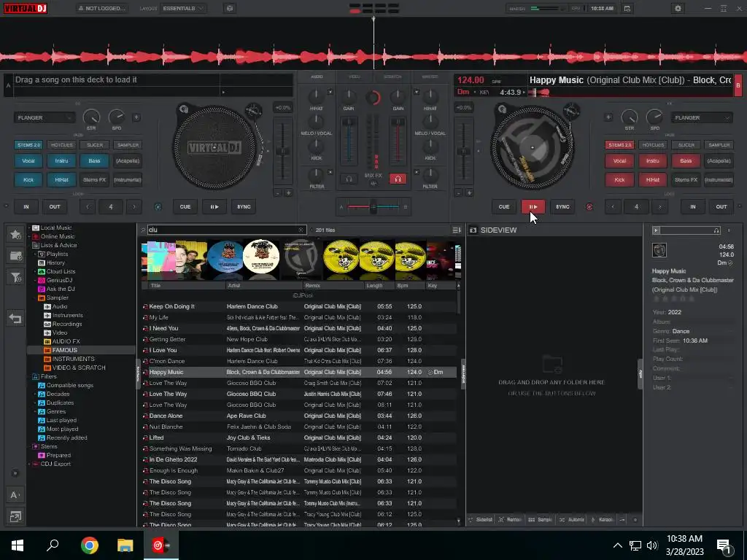Click the virtual folder sidebar icon
Viewport: 747px width, 560px height.
(x=16, y=256)
